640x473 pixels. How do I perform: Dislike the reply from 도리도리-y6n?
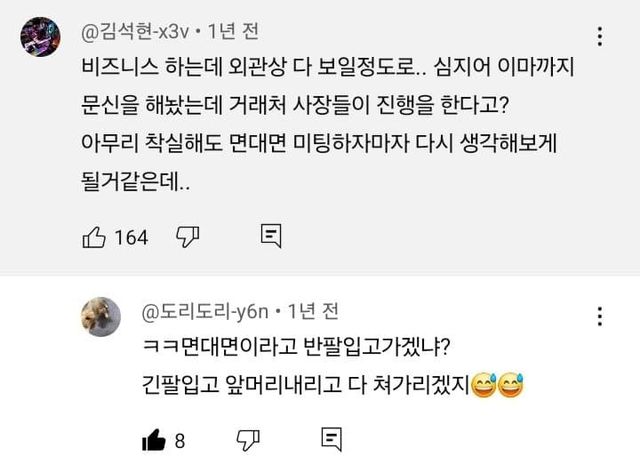[246, 438]
